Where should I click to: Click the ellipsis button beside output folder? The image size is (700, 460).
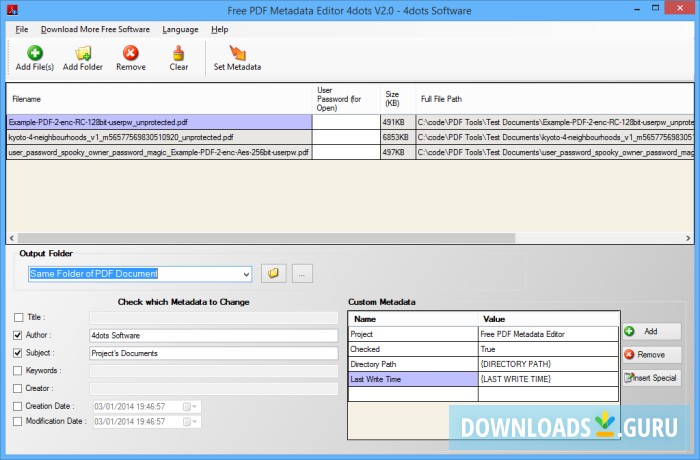coord(302,273)
